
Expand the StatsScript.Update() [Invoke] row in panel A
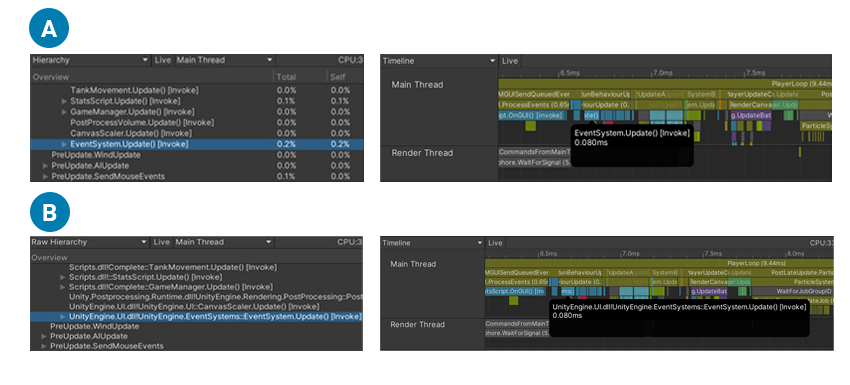coord(65,101)
